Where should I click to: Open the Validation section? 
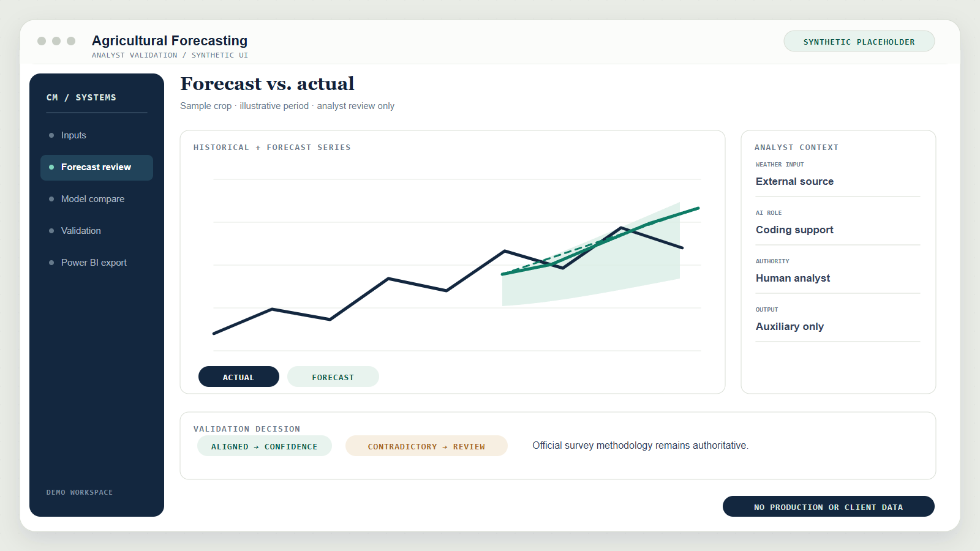[97, 231]
